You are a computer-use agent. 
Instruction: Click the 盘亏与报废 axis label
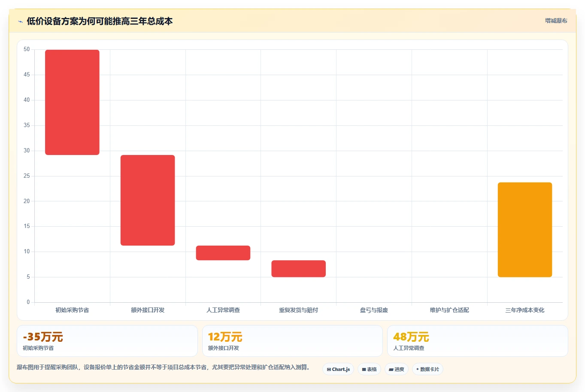(x=374, y=310)
